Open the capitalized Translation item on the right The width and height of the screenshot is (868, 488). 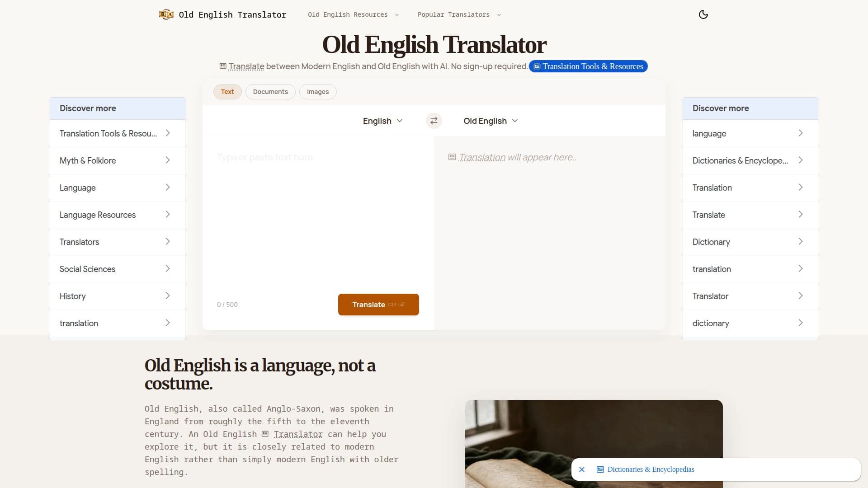tap(750, 188)
